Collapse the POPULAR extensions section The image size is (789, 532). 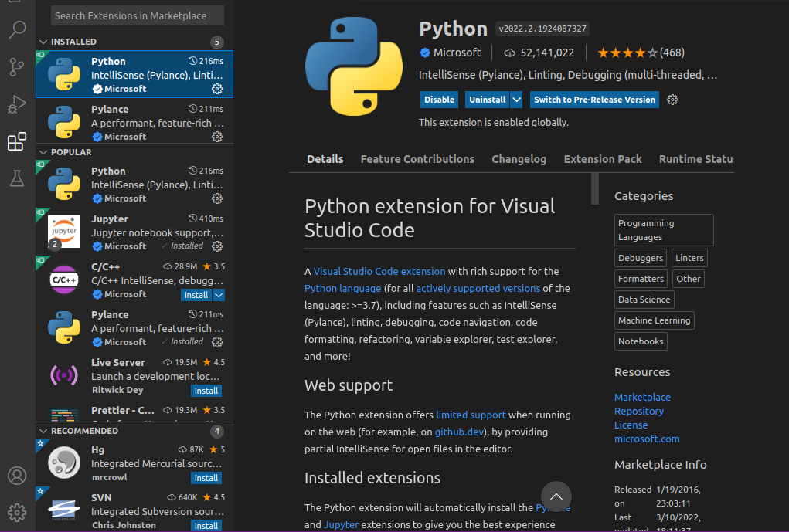(43, 152)
